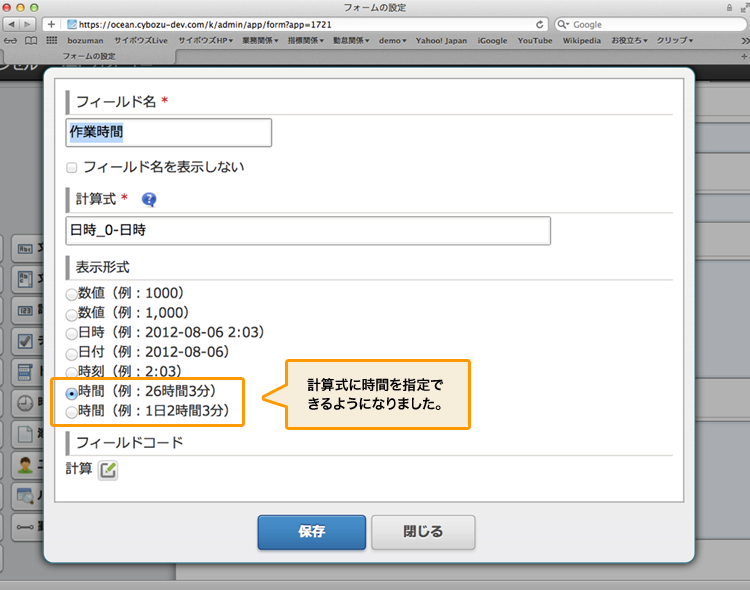Click the 計算式 formula input field
The image size is (750, 590).
coord(308,231)
